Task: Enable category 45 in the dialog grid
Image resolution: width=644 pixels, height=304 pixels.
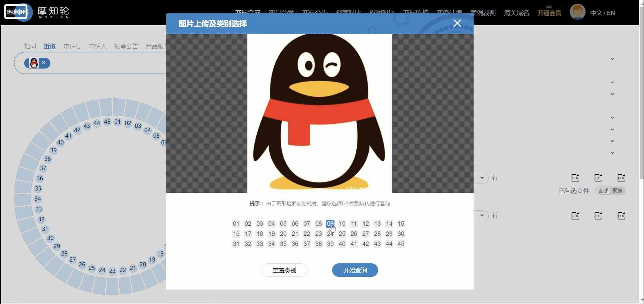Action: click(x=401, y=244)
